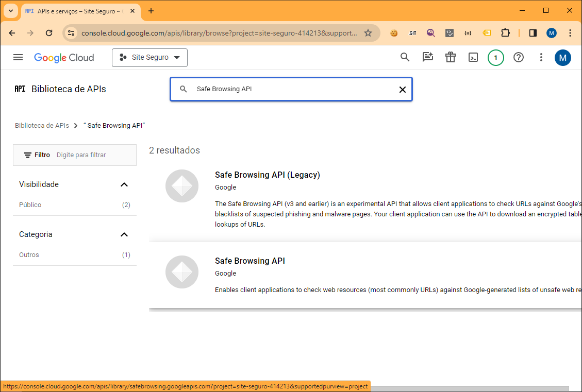Click the yellow tag extension icon
582x392 pixels.
pos(487,33)
